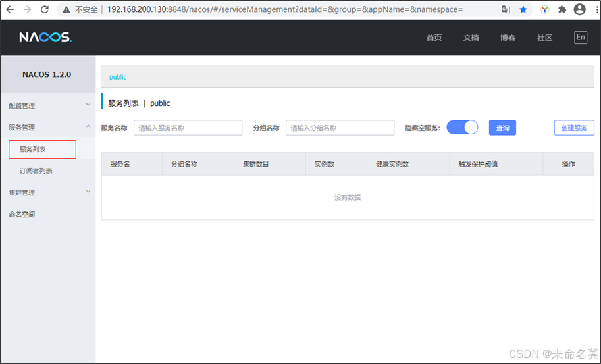The image size is (601, 364).
Task: Click the bookmark star icon
Action: [x=523, y=10]
